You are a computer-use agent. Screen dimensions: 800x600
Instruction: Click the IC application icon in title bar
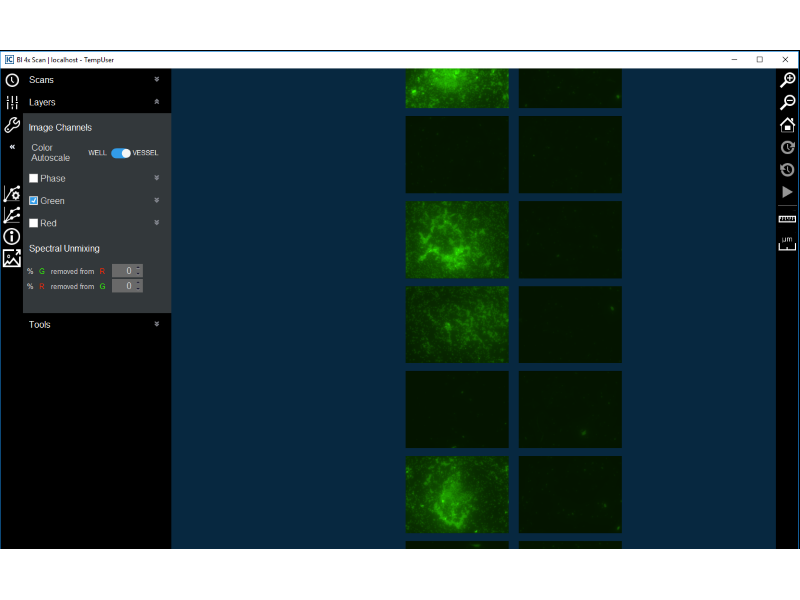click(x=9, y=60)
